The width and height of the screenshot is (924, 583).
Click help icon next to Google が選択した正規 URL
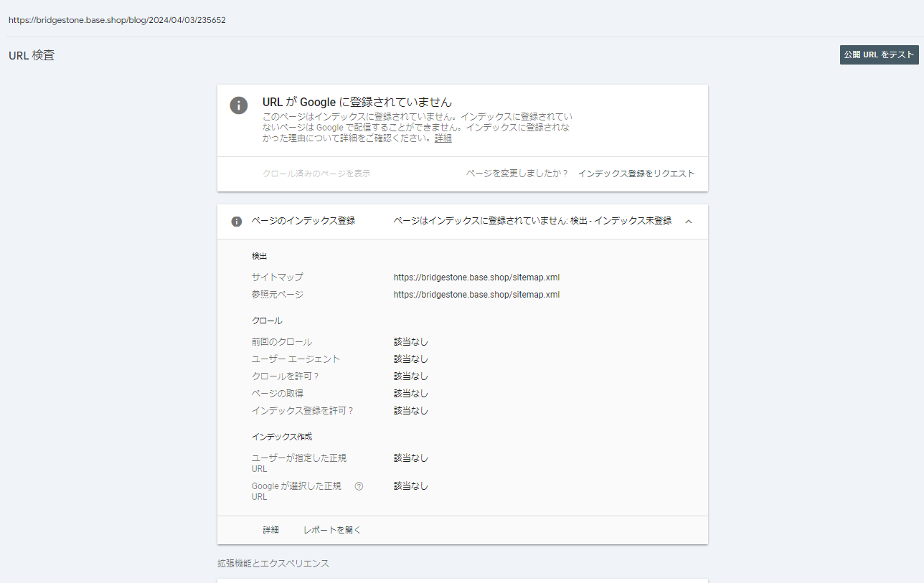pos(359,486)
